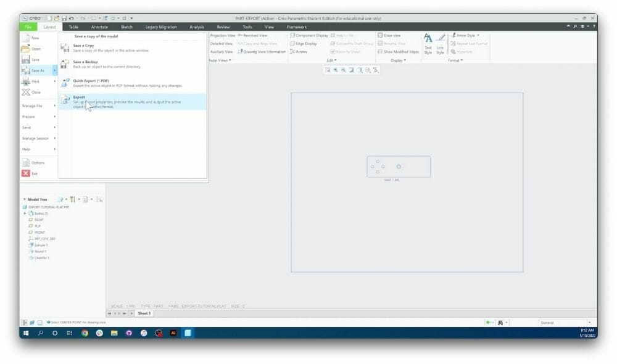Toggle Show Modified Edges

pyautogui.click(x=401, y=52)
